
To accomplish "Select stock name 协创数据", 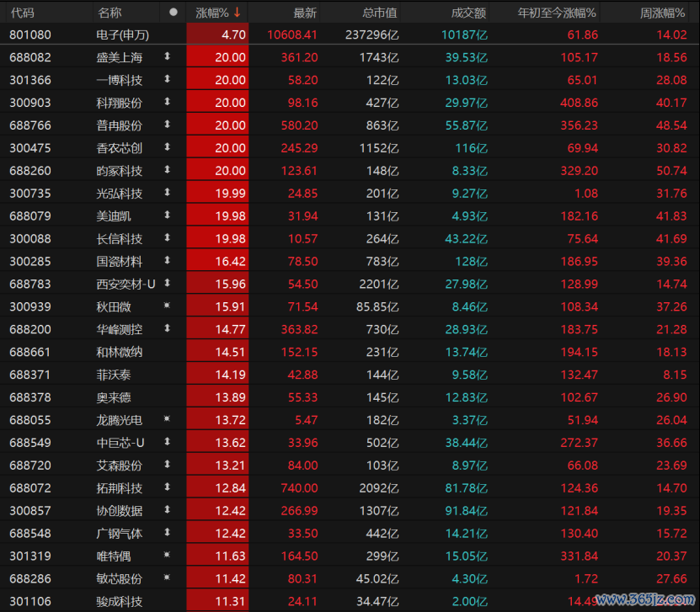I will pos(120,511).
